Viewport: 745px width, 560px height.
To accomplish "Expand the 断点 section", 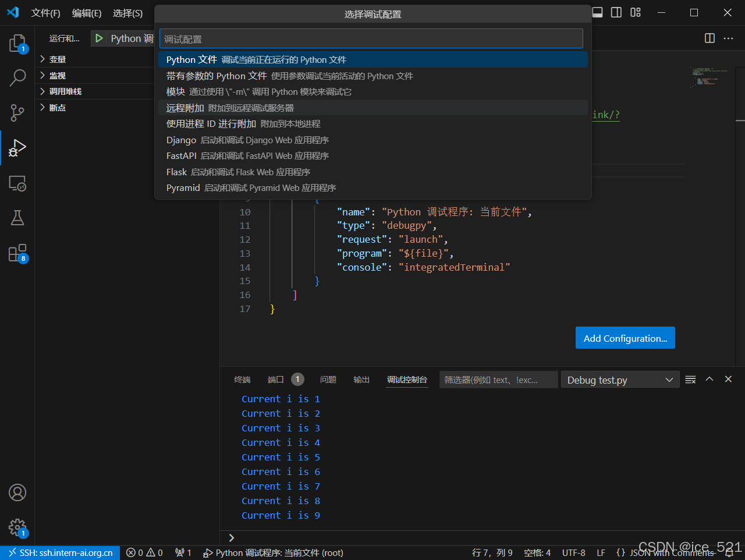I will (57, 108).
